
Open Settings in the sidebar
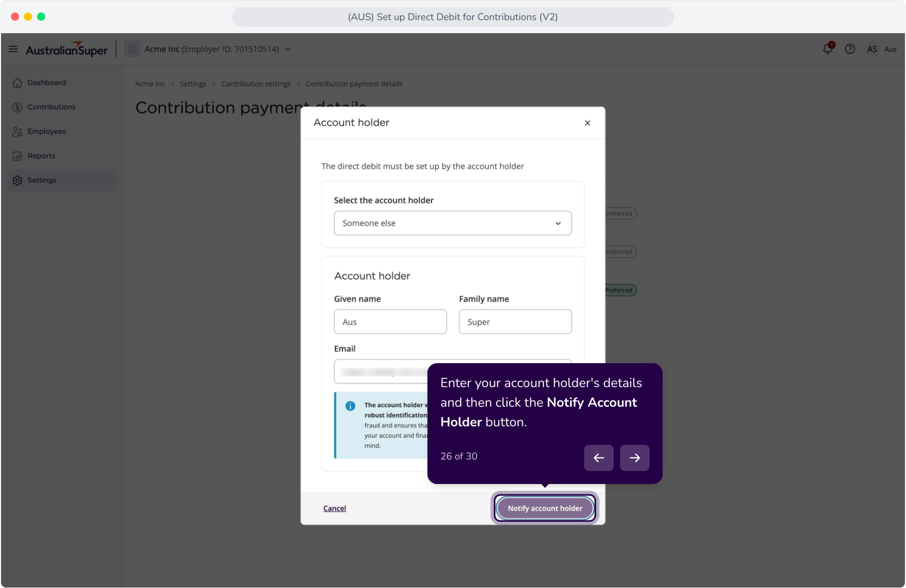point(62,180)
